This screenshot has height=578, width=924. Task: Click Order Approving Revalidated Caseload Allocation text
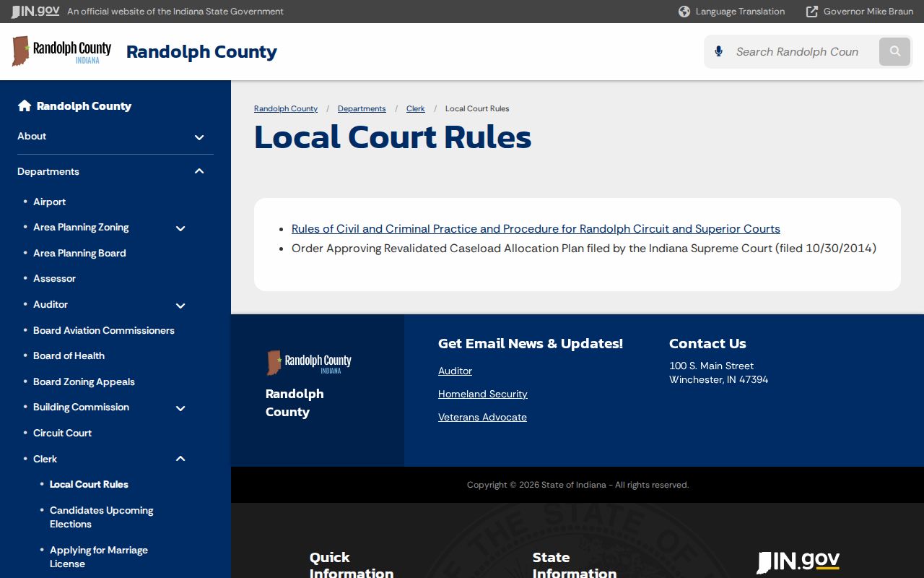[x=584, y=249]
